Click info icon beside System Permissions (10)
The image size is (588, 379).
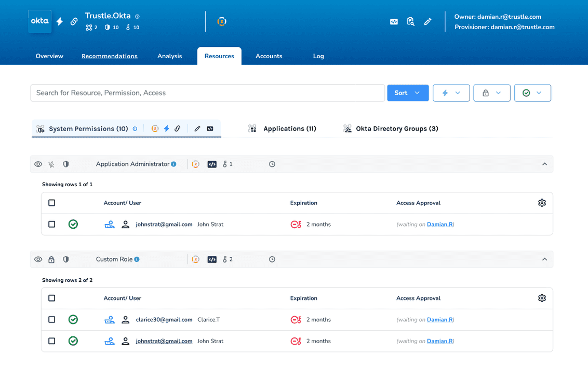pos(135,129)
